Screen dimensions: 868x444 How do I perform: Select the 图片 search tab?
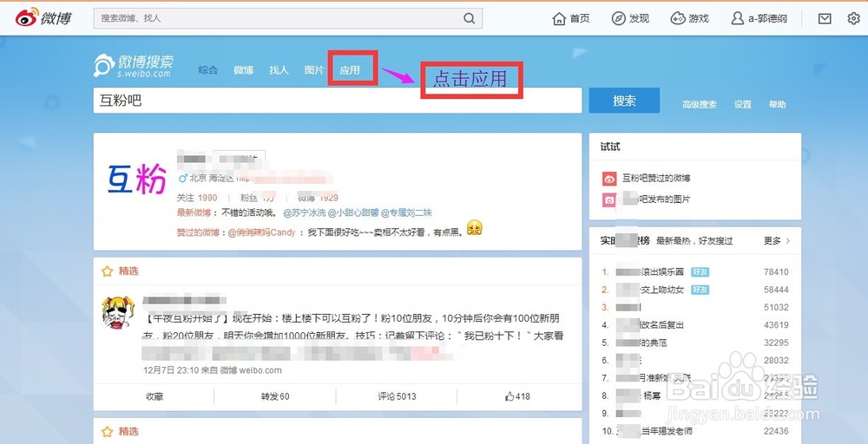point(314,70)
